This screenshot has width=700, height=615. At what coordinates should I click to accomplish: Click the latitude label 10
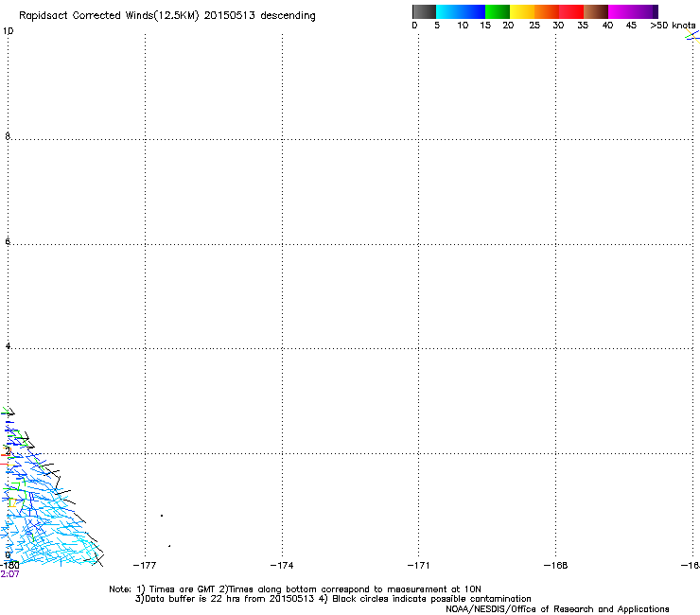coord(8,31)
